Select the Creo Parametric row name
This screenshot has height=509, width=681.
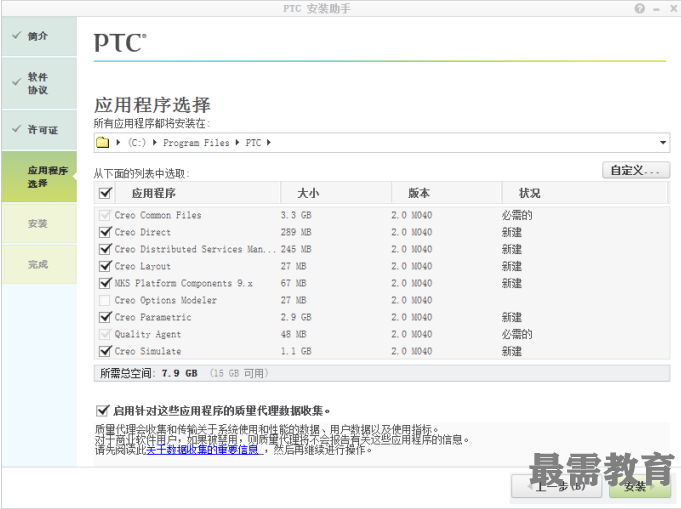pyautogui.click(x=153, y=317)
